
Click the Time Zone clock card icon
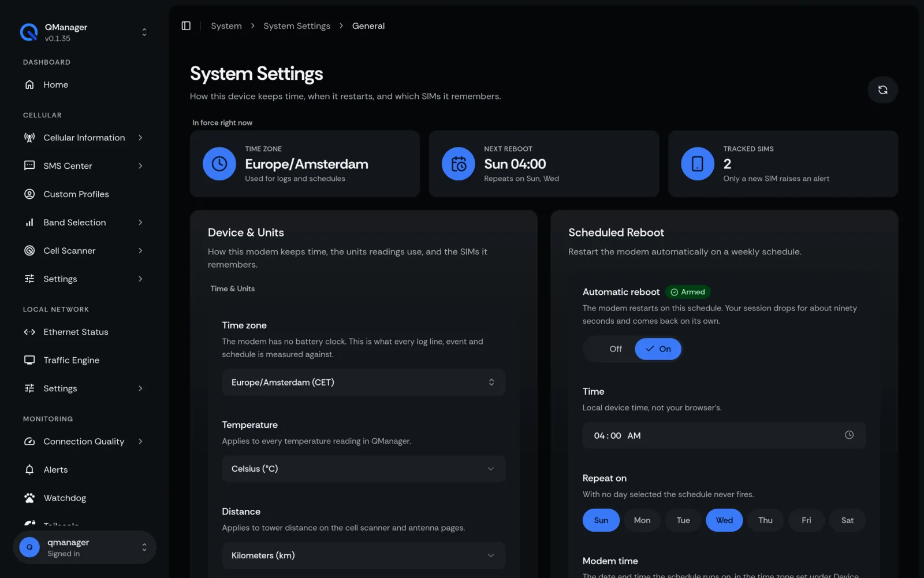[219, 164]
